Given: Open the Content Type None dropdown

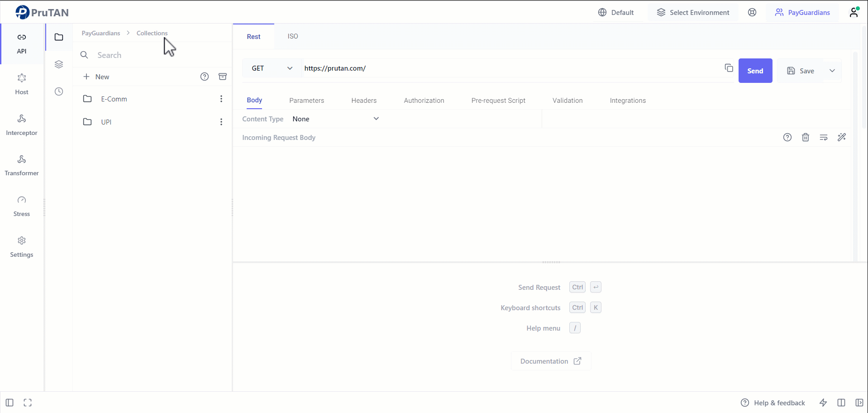Looking at the screenshot, I should click(335, 119).
